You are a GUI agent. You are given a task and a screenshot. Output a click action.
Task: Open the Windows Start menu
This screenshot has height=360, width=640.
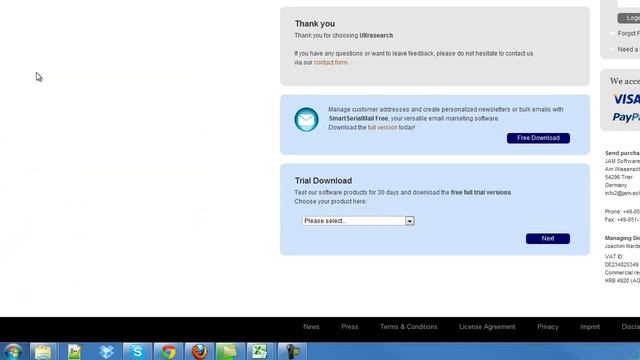[13, 352]
